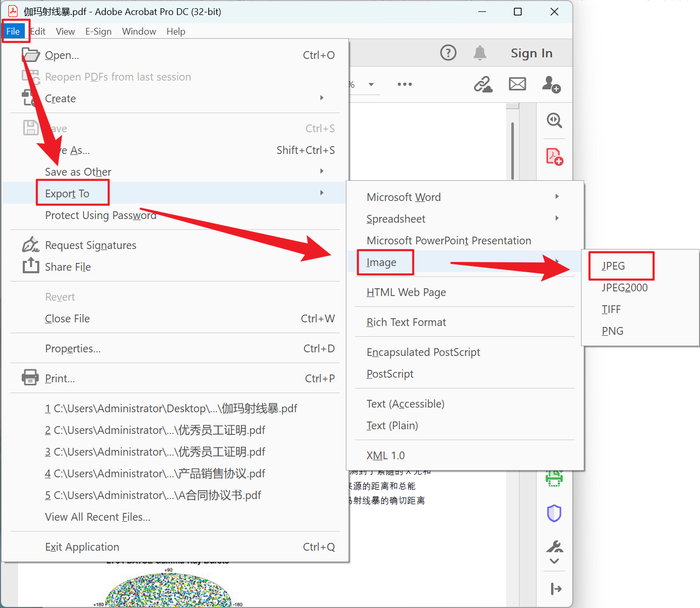The width and height of the screenshot is (700, 608).
Task: Expand the zoom percentage dropdown
Action: 370,84
